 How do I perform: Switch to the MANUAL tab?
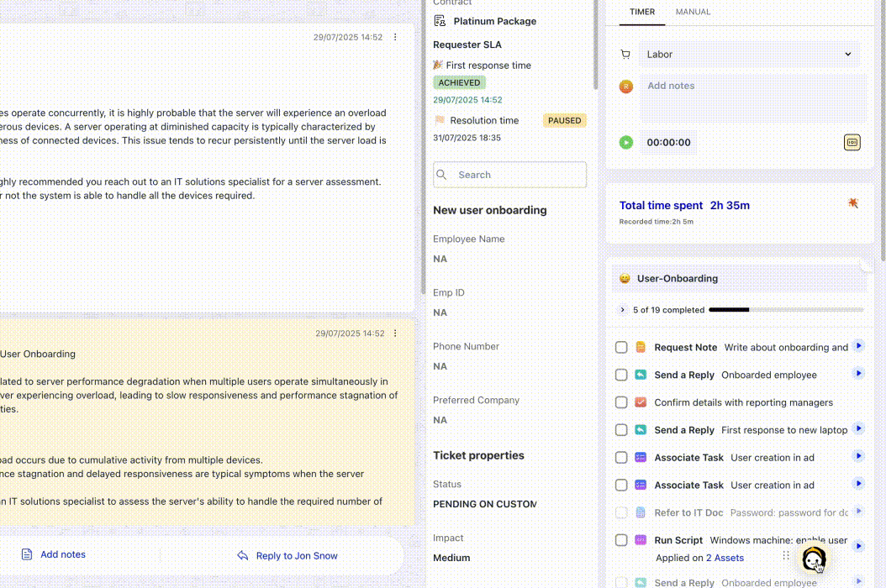click(693, 12)
